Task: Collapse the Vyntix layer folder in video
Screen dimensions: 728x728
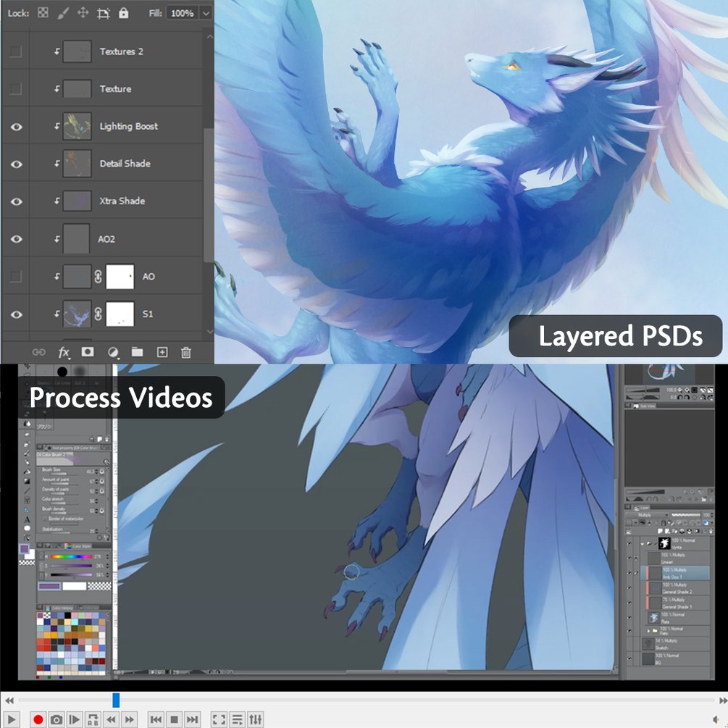Action: (643, 544)
